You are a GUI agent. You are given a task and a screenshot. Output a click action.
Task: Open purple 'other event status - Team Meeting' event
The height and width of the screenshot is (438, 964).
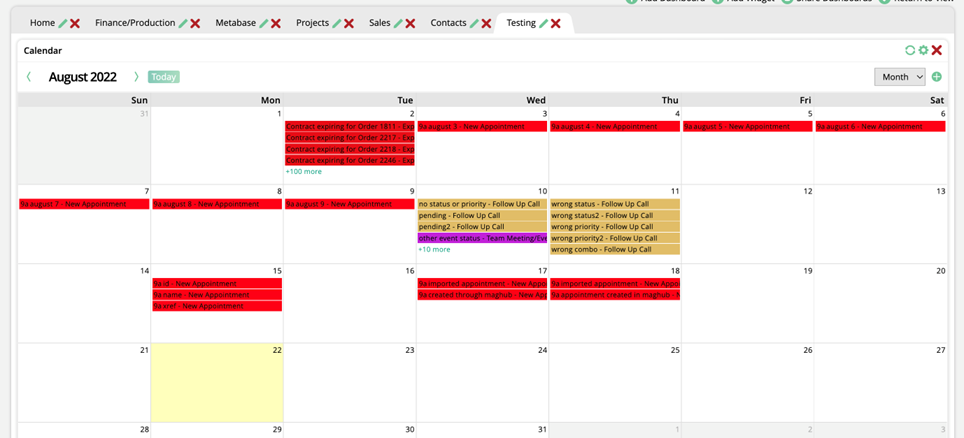pos(482,238)
